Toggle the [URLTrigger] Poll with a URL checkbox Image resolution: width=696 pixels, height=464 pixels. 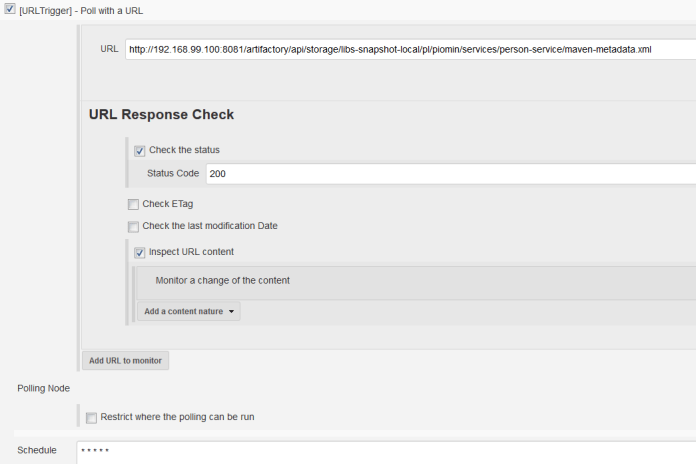click(x=10, y=10)
